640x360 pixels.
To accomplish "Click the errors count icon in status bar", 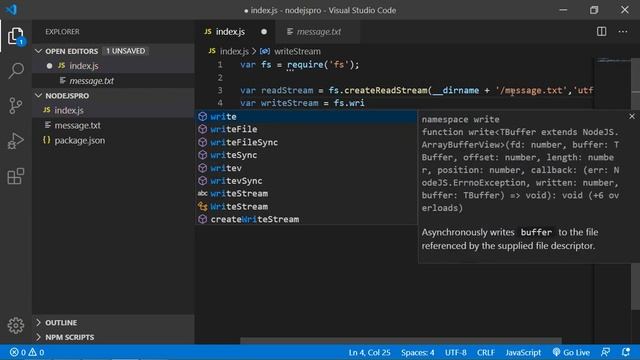I will [14, 352].
